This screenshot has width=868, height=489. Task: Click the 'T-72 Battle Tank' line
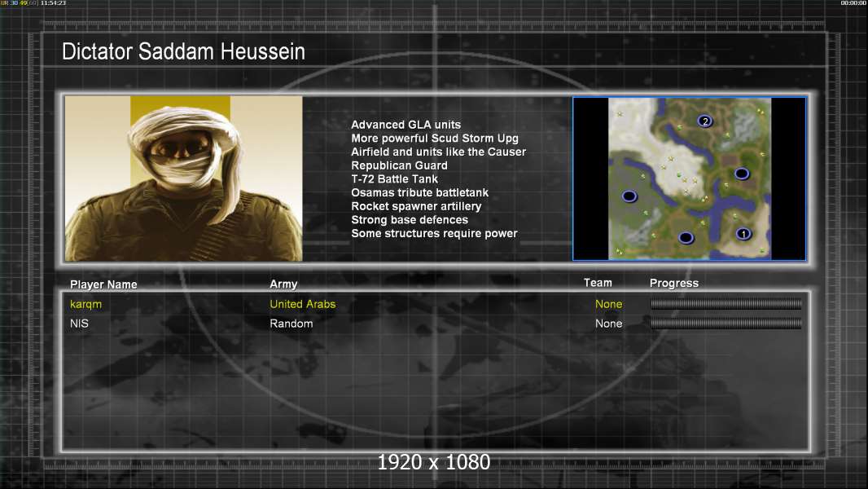[394, 178]
